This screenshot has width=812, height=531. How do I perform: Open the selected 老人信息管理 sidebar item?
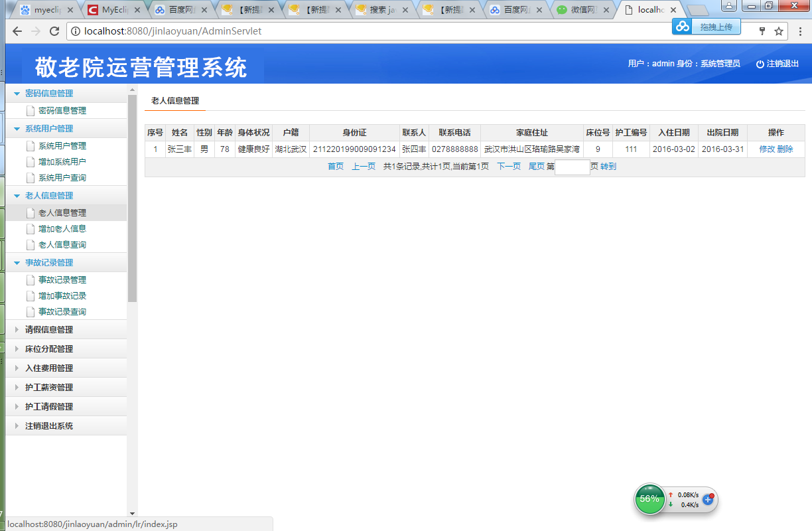(x=62, y=213)
